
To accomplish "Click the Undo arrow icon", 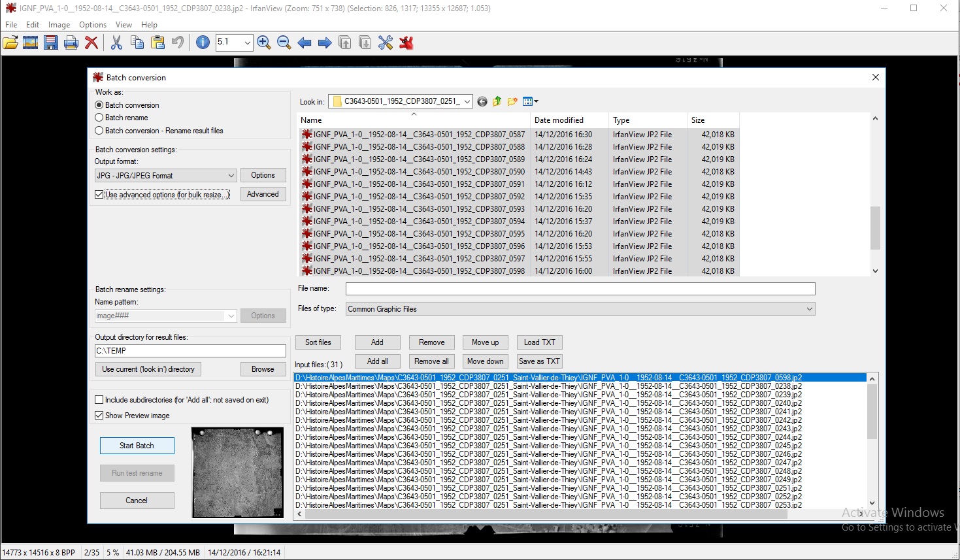I will coord(177,43).
